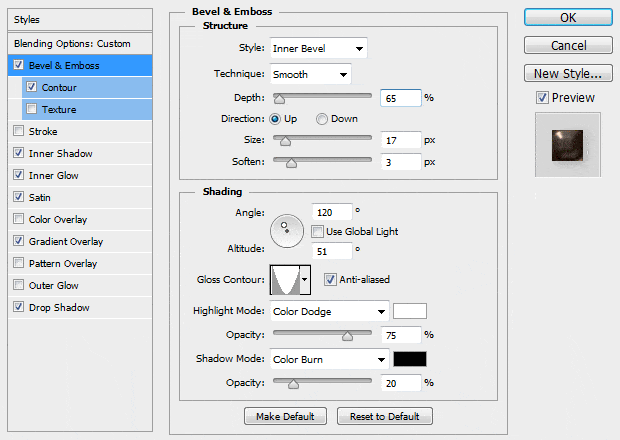Click the Angle dial light direction control

click(x=287, y=231)
